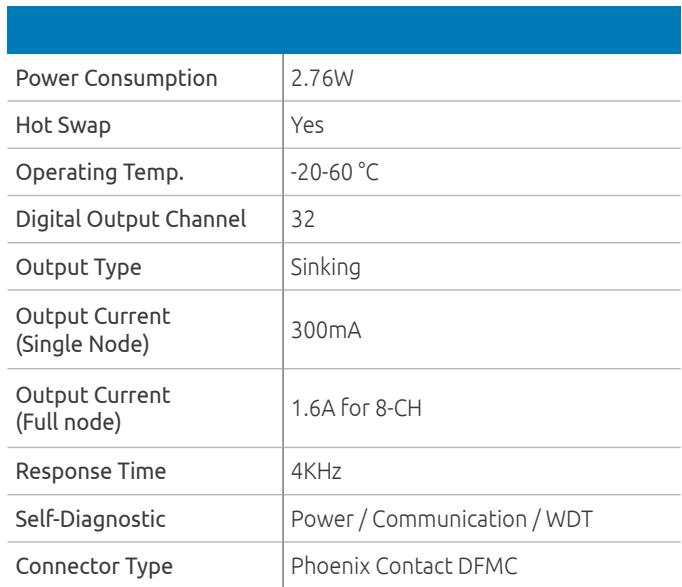Select the Power / Communication / WDT text

coord(442,519)
